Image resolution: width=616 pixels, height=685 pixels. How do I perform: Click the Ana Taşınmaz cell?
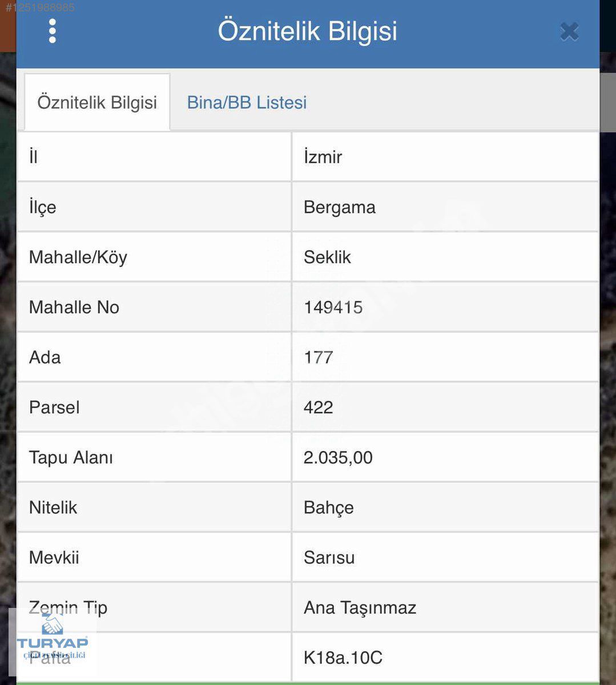[445, 607]
